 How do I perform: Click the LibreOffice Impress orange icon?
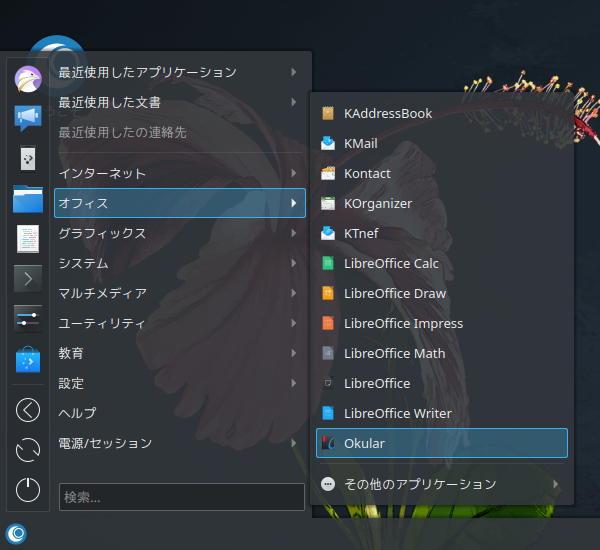click(x=328, y=323)
